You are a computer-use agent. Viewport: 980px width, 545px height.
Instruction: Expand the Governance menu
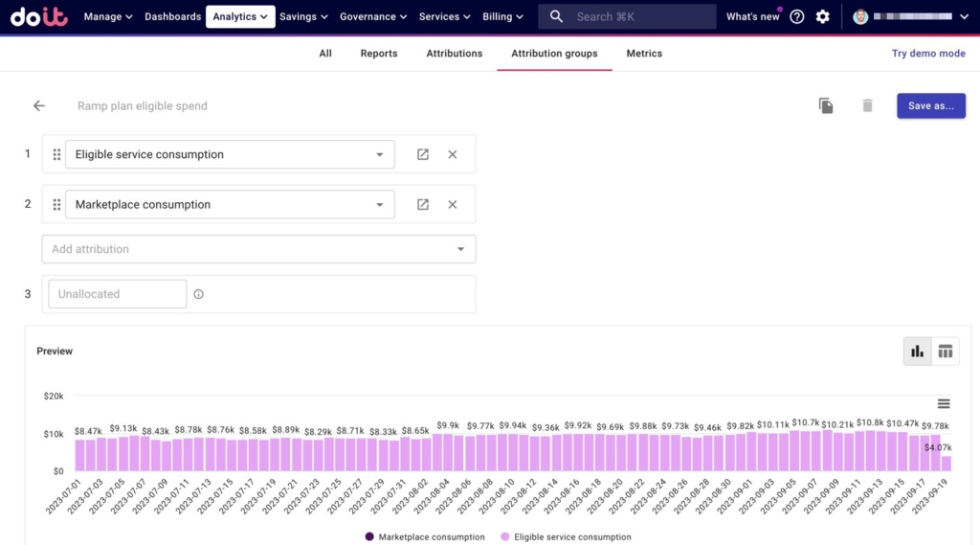(x=372, y=17)
